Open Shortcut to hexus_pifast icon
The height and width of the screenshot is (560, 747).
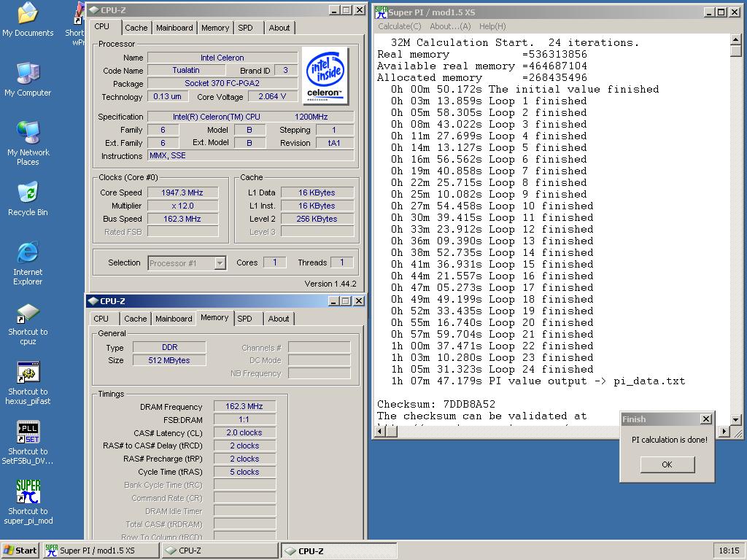click(28, 384)
